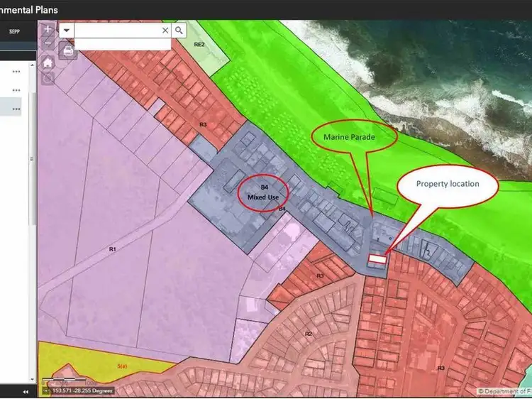Click inside the address search field
Viewport: 532px width, 399px height.
[117, 30]
